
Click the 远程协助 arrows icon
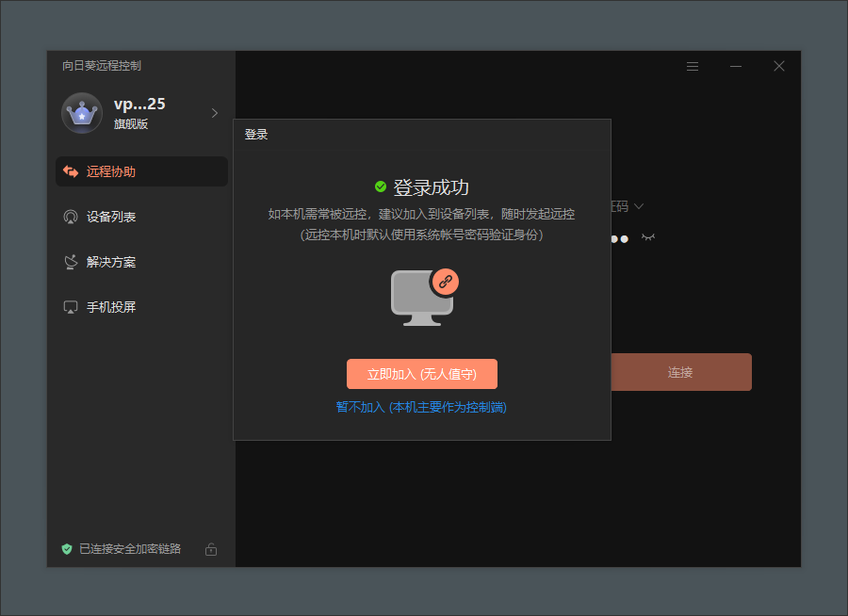pyautogui.click(x=71, y=171)
